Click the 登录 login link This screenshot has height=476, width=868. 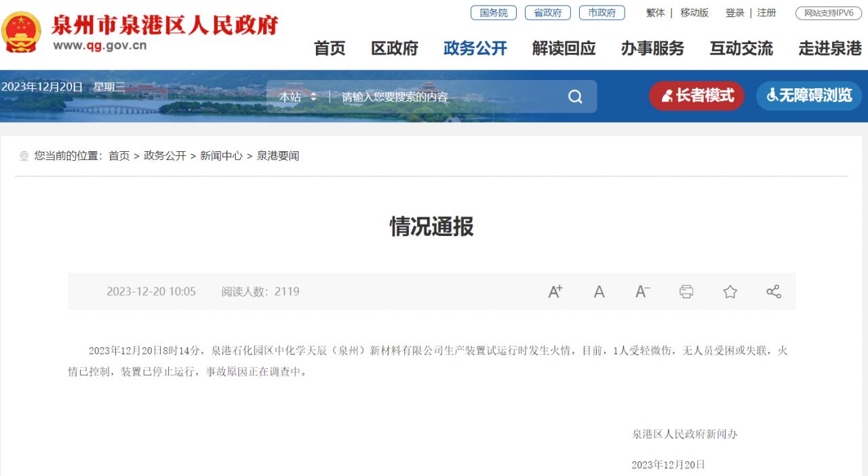pyautogui.click(x=734, y=13)
